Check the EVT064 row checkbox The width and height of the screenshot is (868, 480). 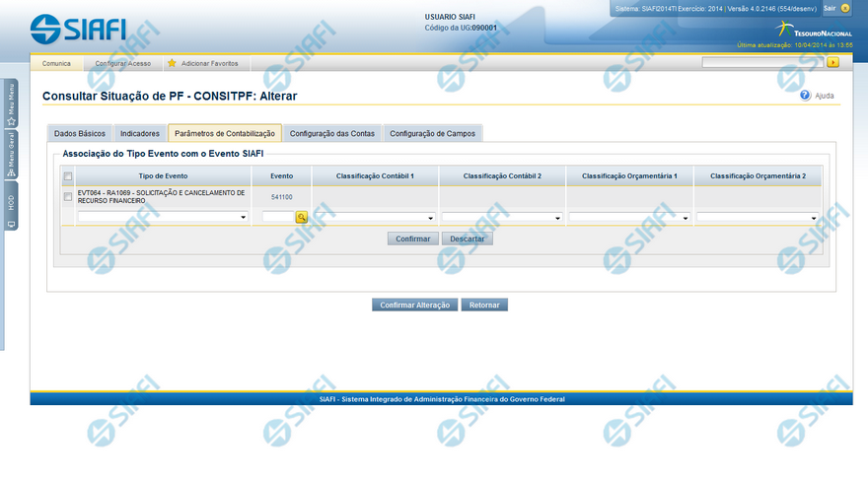pos(68,196)
